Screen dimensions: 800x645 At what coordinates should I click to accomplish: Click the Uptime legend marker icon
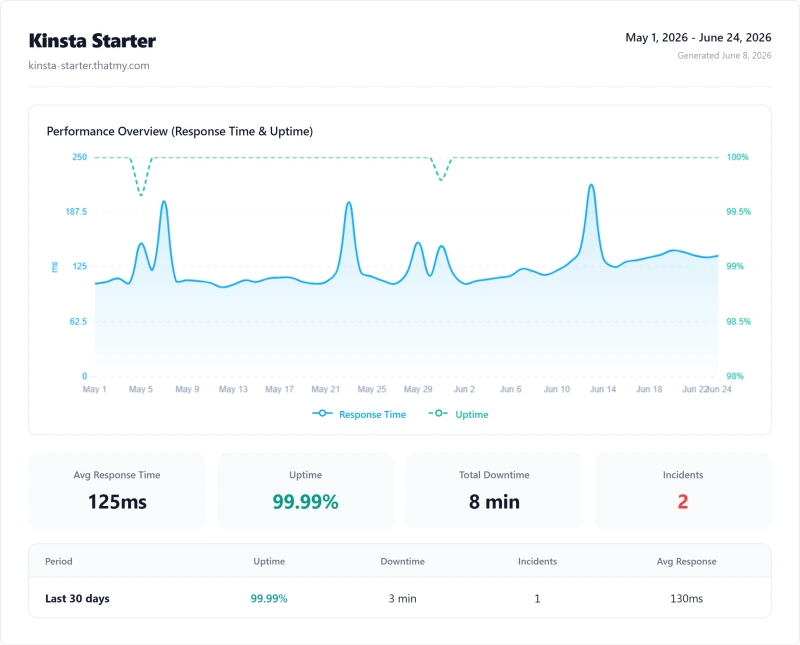438,413
